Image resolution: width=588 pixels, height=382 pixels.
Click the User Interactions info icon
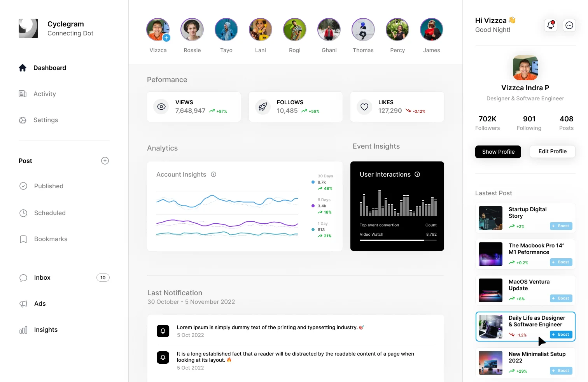tap(417, 174)
